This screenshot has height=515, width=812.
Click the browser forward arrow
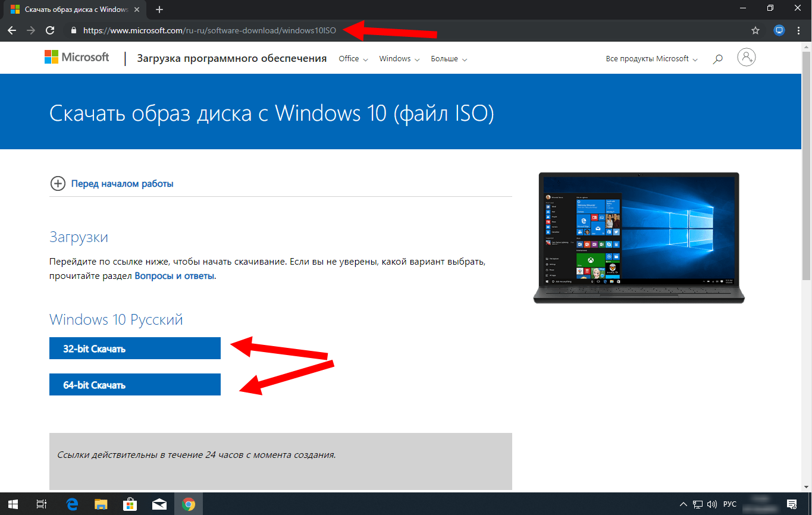click(31, 30)
